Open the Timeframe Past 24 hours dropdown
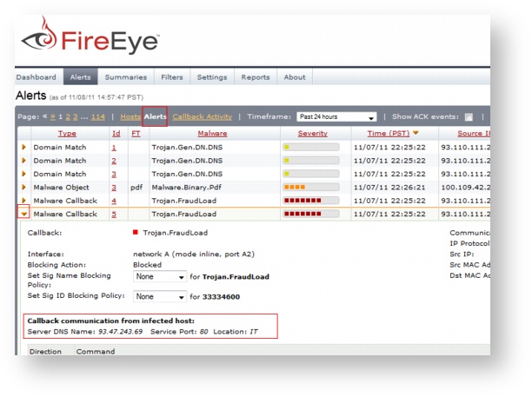532x397 pixels. pos(336,116)
